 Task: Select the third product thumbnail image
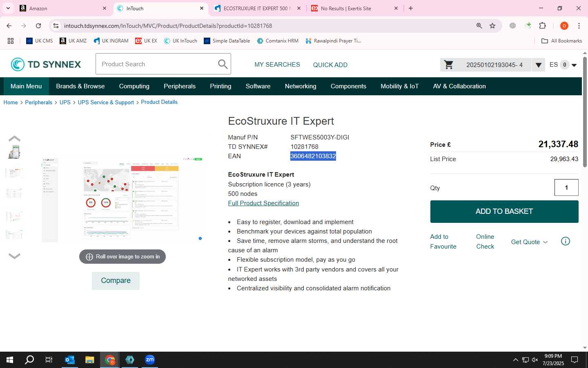click(14, 193)
